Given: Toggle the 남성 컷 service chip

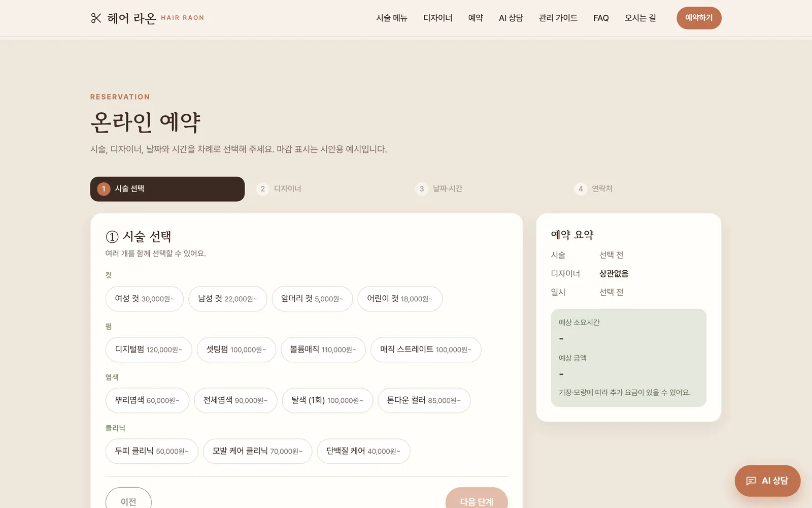Looking at the screenshot, I should pyautogui.click(x=227, y=299).
